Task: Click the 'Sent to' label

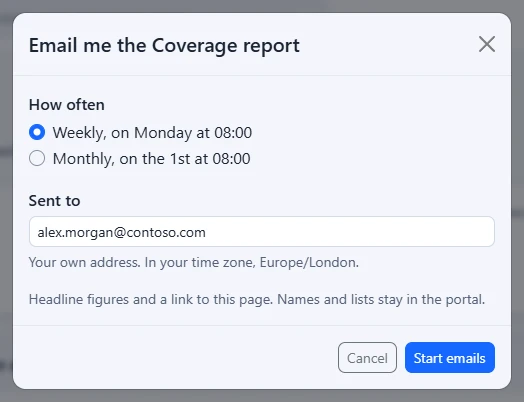Action: tap(54, 201)
